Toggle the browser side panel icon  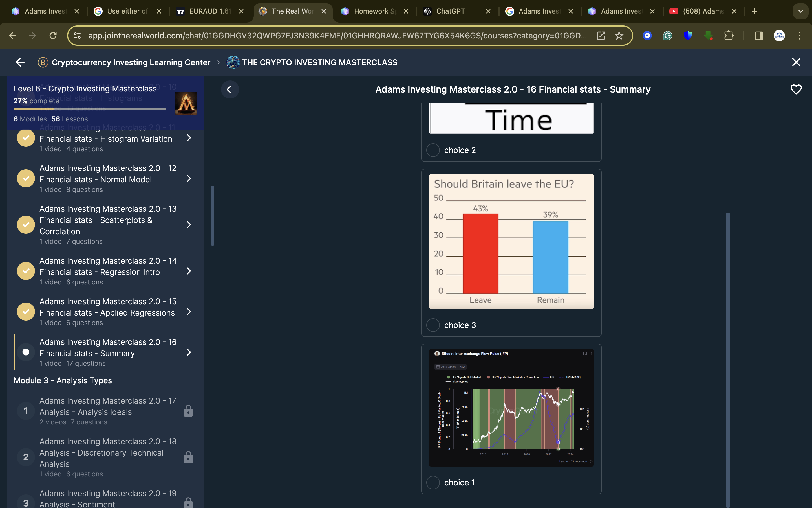(x=759, y=36)
